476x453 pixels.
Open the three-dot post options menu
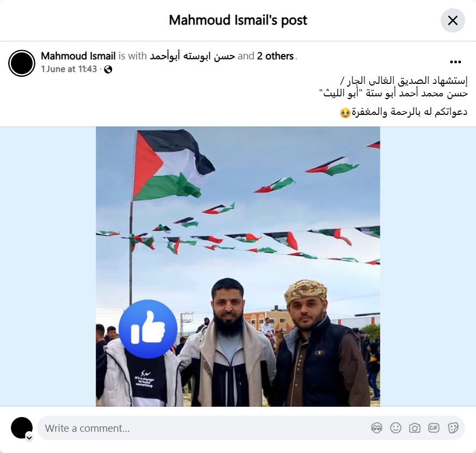pyautogui.click(x=455, y=62)
